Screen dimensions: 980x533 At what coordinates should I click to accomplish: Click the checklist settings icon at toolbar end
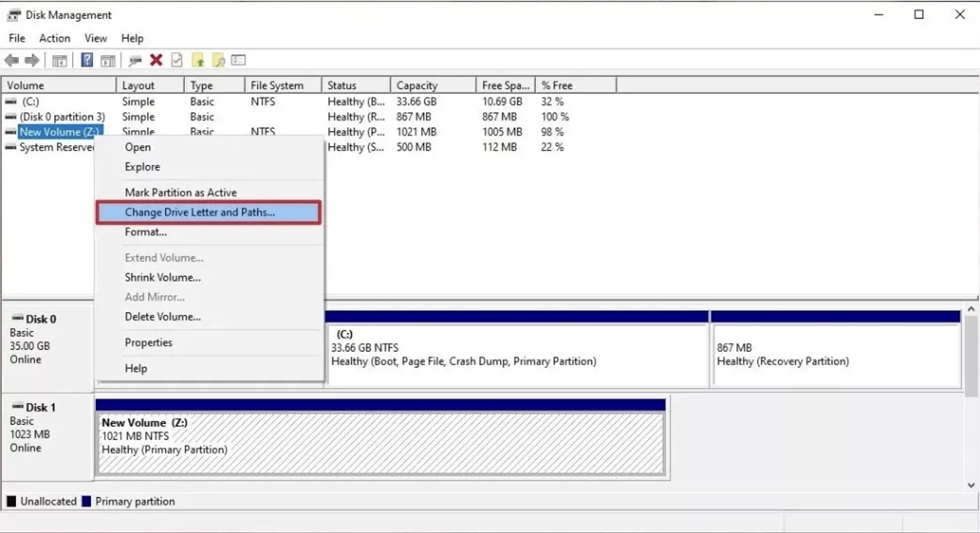(238, 60)
